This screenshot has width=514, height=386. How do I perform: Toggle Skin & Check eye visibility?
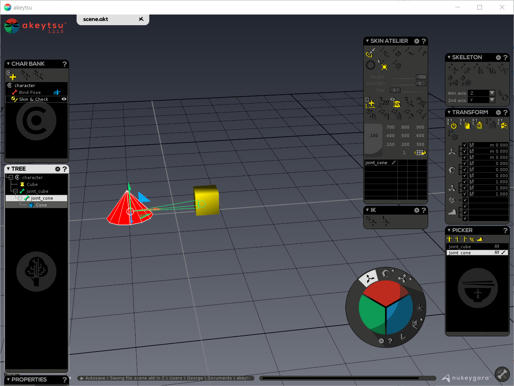click(64, 99)
